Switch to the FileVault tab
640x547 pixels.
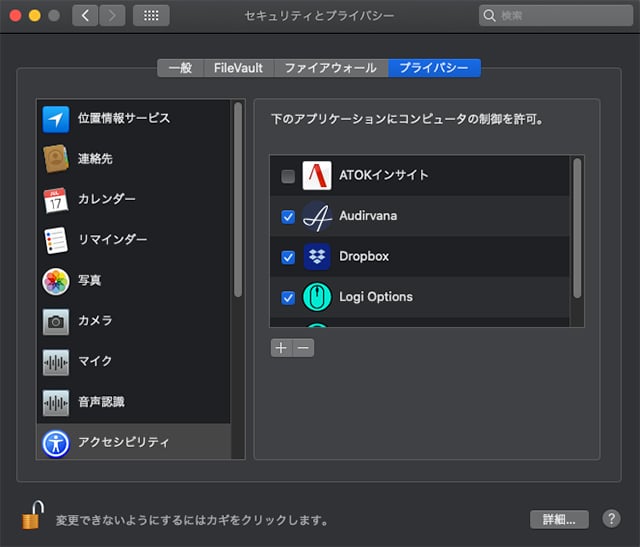click(x=238, y=68)
